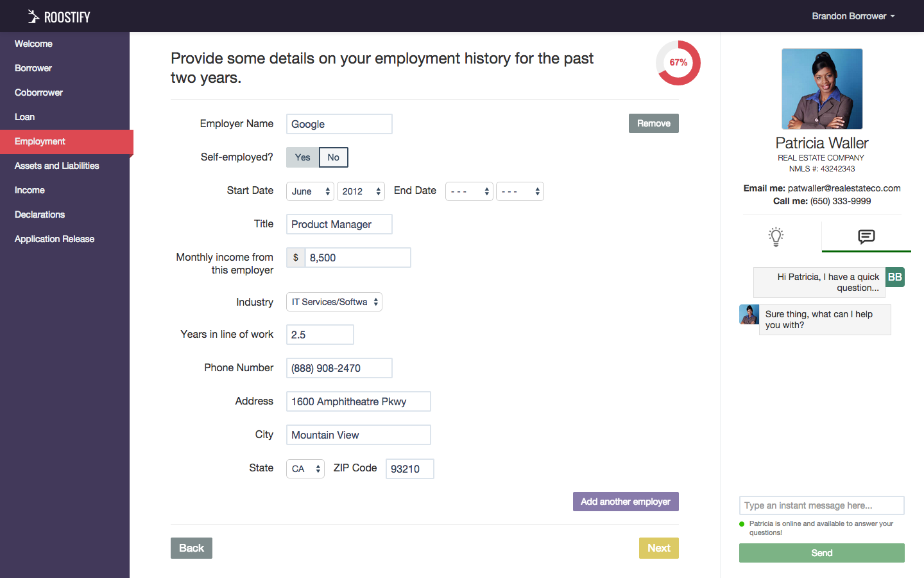Image resolution: width=924 pixels, height=578 pixels.
Task: Click the Remove employer button
Action: point(653,123)
